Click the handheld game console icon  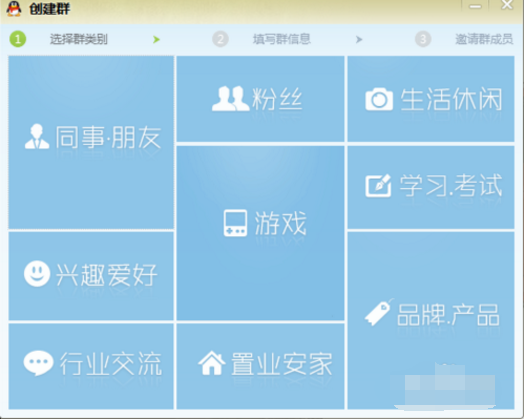[x=235, y=223]
